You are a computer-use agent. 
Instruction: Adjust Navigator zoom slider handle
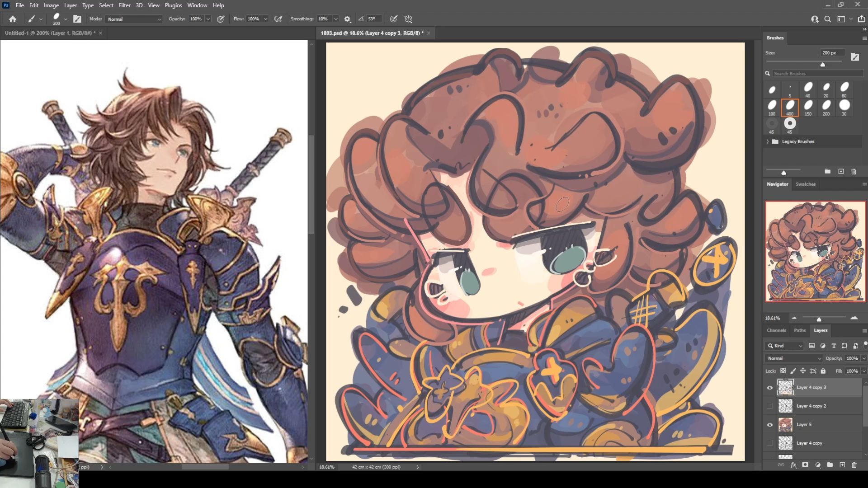point(819,319)
